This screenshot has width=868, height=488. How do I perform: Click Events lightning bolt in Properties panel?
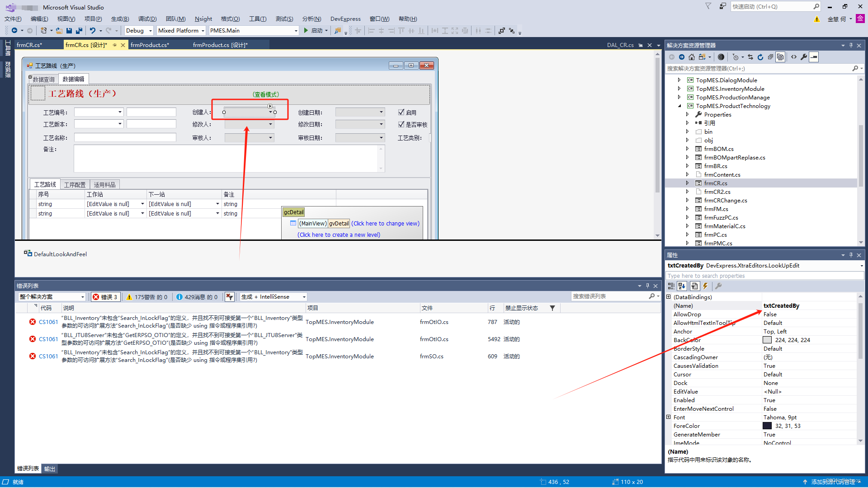(x=705, y=286)
